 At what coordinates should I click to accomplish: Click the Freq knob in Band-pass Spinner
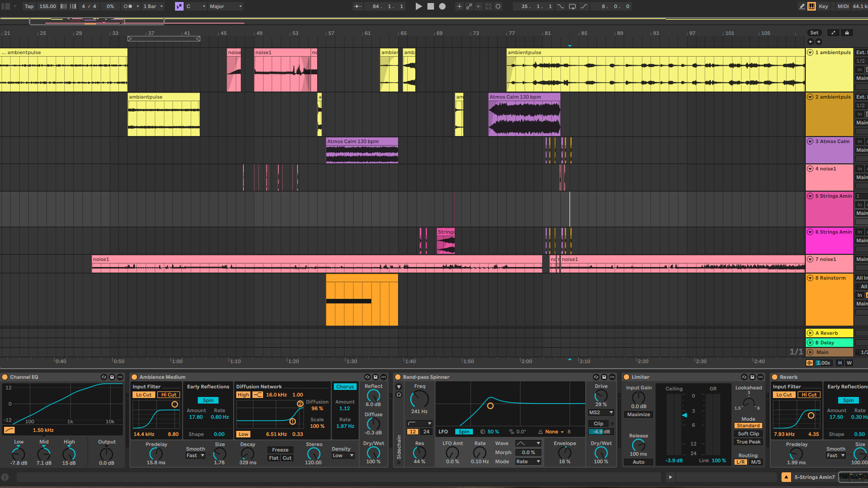419,399
